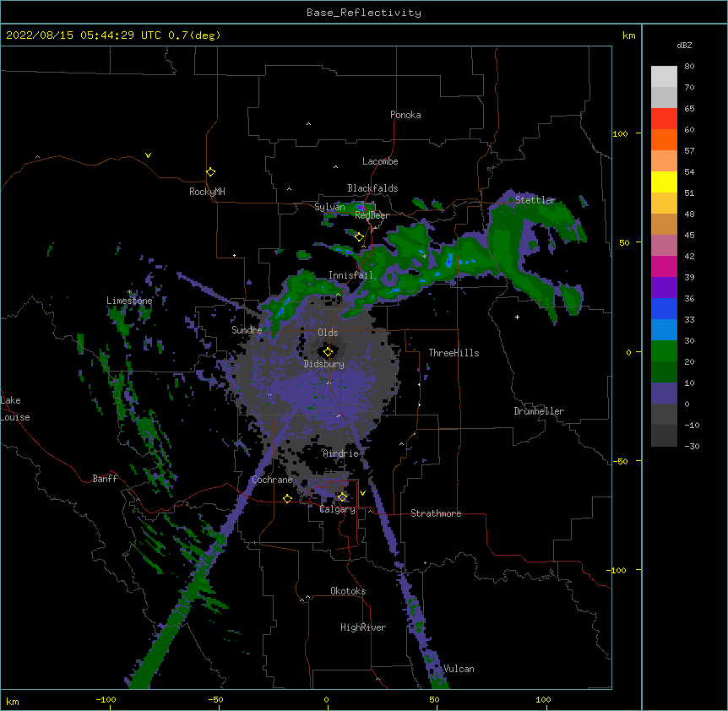The image size is (728, 711).
Task: Click the Airdrie town label
Action: [341, 453]
